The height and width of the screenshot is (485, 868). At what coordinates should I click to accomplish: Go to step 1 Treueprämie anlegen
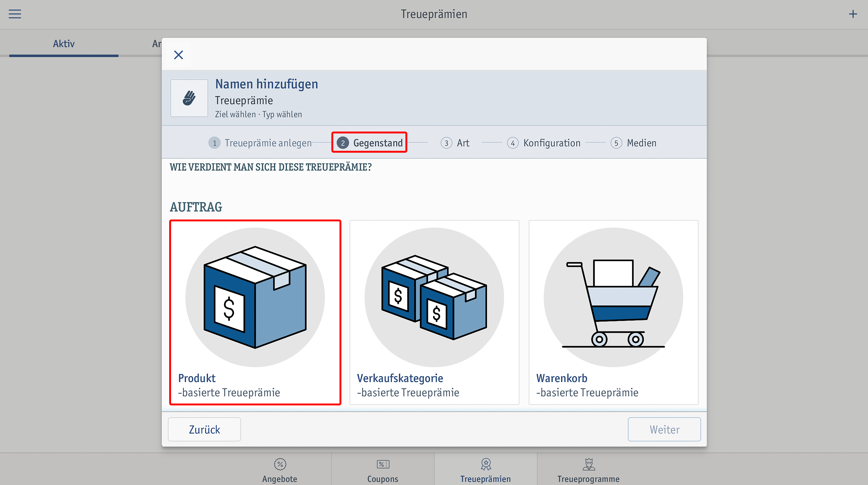pyautogui.click(x=260, y=143)
